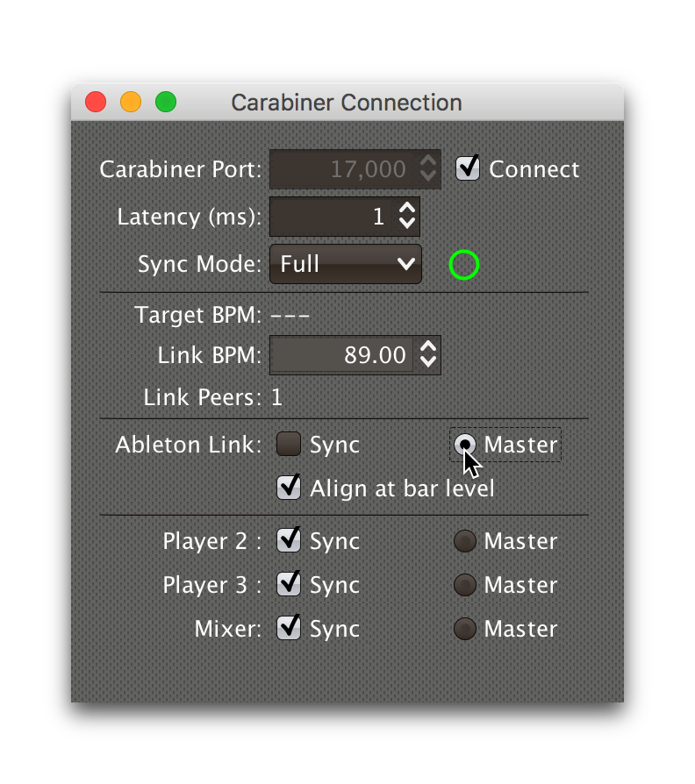Click the Carabiner Connection title bar
The width and height of the screenshot is (695, 784).
(347, 102)
